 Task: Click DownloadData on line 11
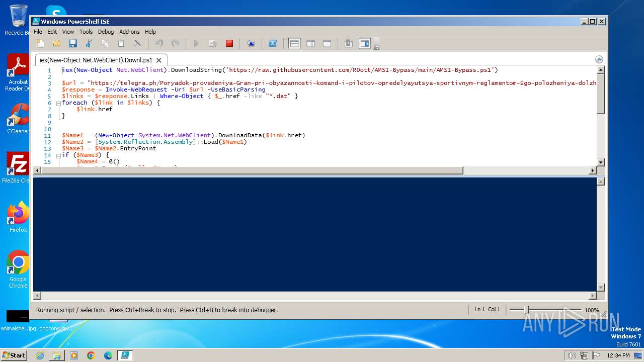[240, 135]
